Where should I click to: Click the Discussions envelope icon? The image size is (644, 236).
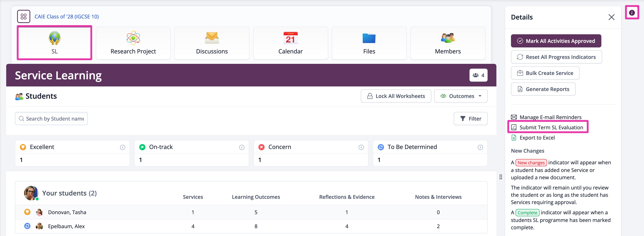212,38
